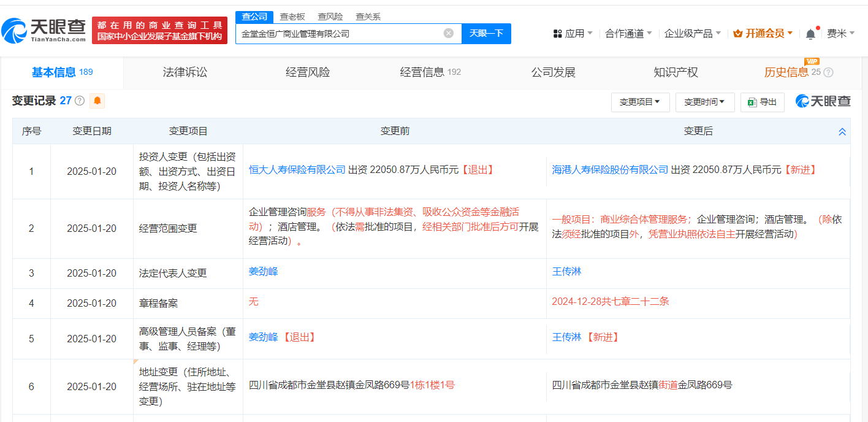Click the help icon beside 历史信息 25
The height and width of the screenshot is (422, 868).
(x=828, y=72)
